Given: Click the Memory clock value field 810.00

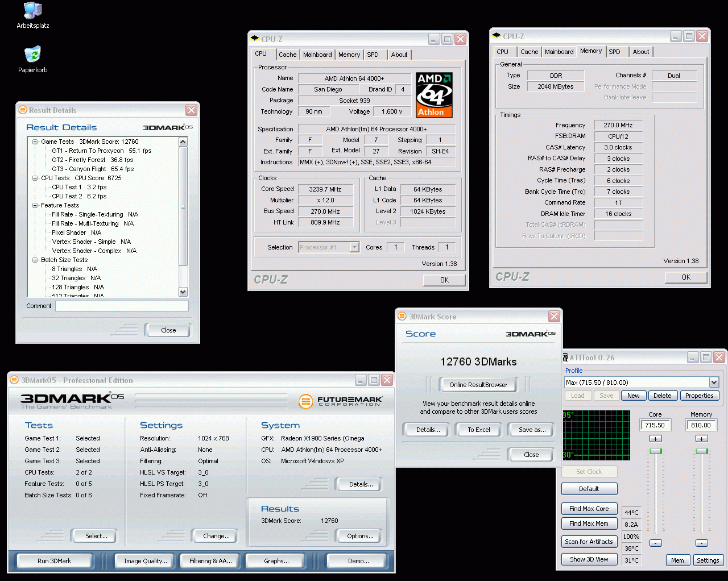Looking at the screenshot, I should click(701, 425).
